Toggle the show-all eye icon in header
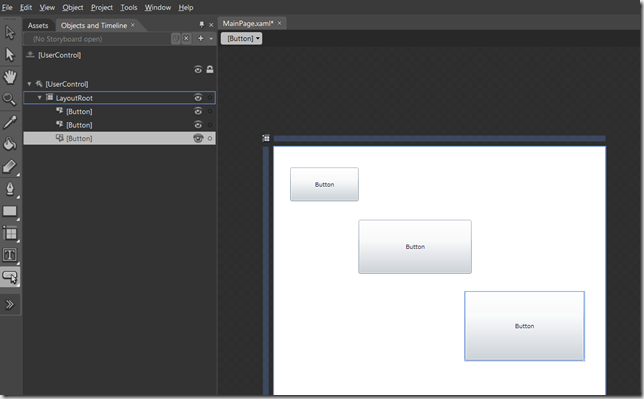 tap(198, 69)
